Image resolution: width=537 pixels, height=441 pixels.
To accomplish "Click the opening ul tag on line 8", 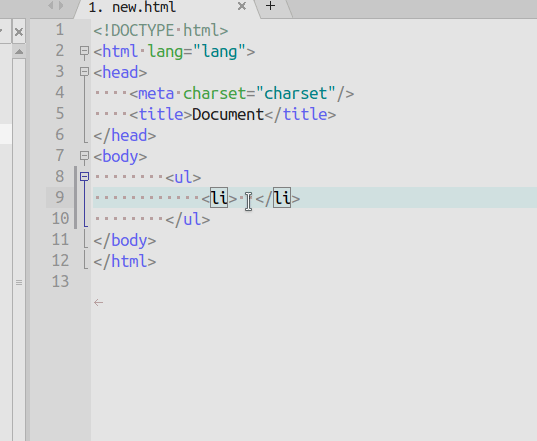I will tap(183, 177).
